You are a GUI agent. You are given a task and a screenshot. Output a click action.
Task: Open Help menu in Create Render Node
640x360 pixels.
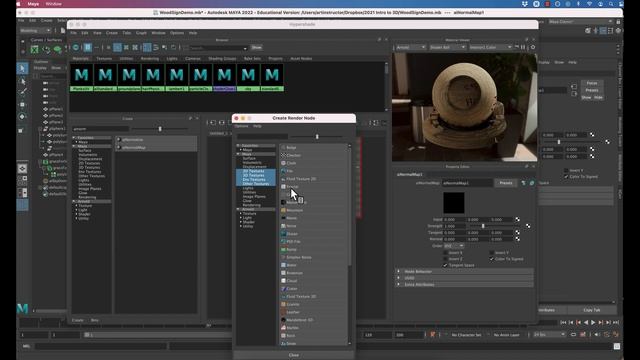(x=257, y=126)
